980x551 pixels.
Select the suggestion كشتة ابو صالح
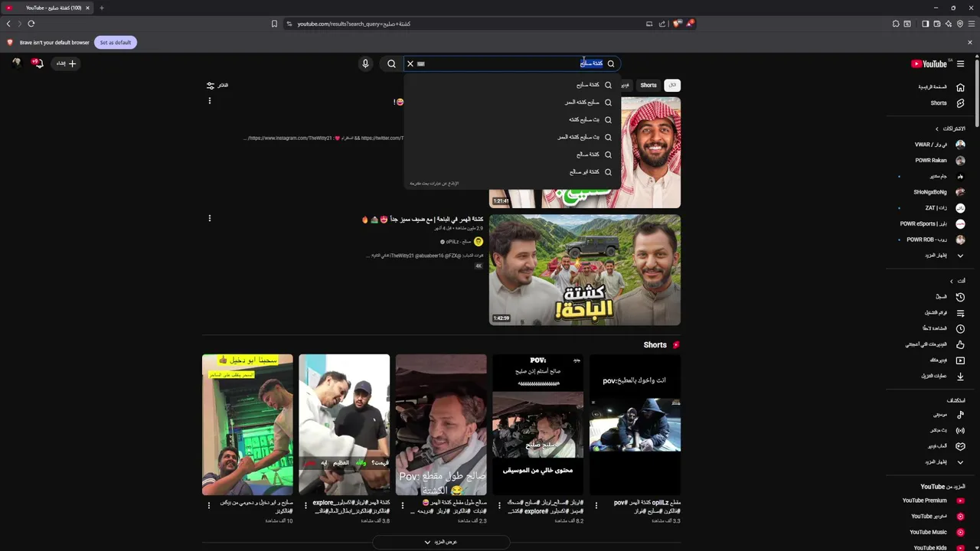pos(512,172)
